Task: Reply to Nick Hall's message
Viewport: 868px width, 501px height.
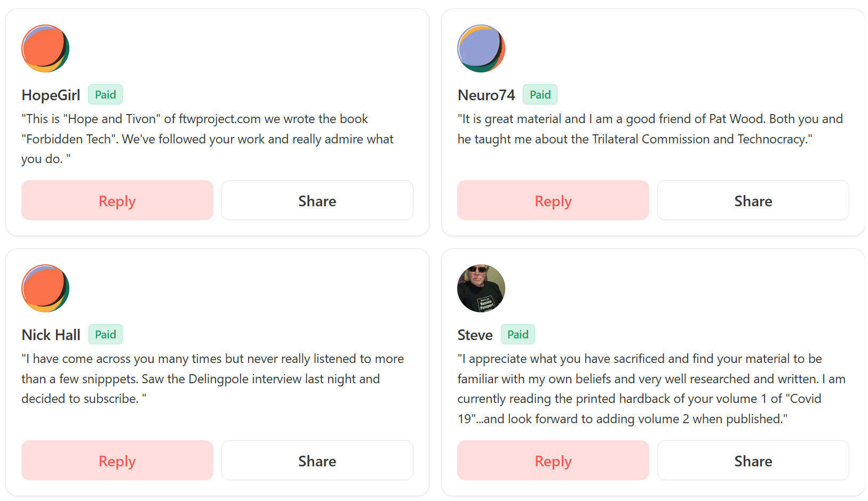Action: coord(117,460)
